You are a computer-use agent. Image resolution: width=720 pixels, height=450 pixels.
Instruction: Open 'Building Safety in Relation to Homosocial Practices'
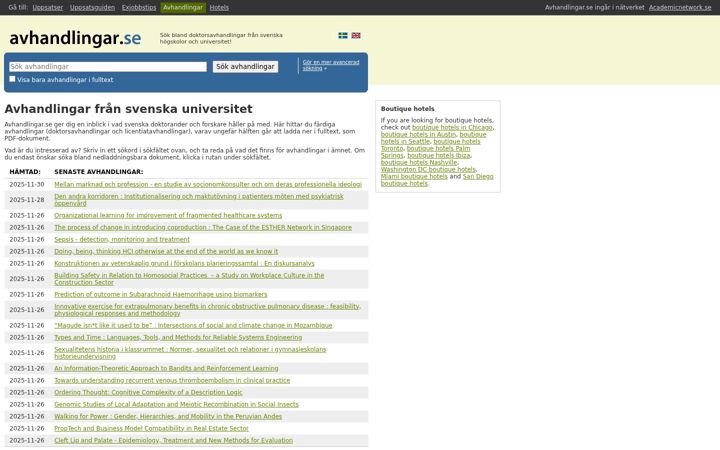(189, 279)
